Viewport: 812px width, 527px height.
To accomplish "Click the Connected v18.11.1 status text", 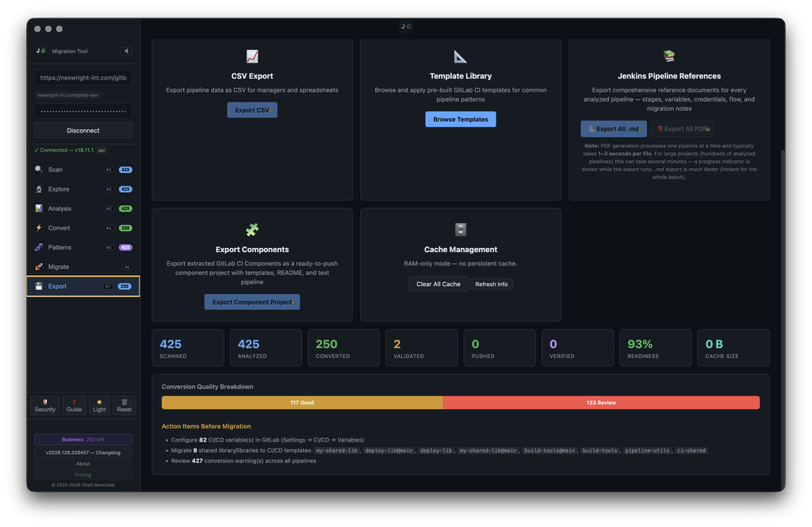I will pos(63,150).
